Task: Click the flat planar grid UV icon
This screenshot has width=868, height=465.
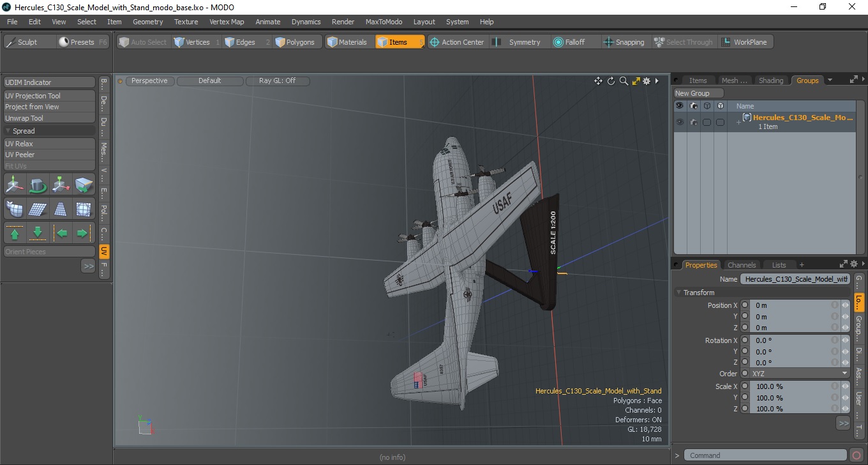Action: pos(38,209)
